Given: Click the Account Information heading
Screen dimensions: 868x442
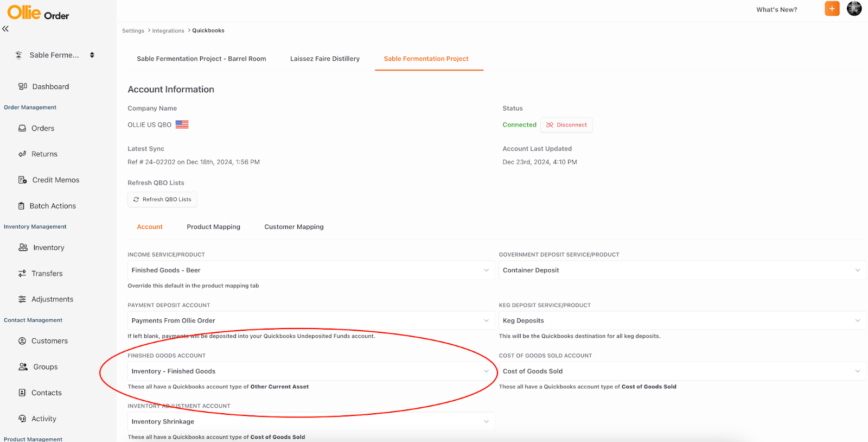Looking at the screenshot, I should click(x=171, y=90).
